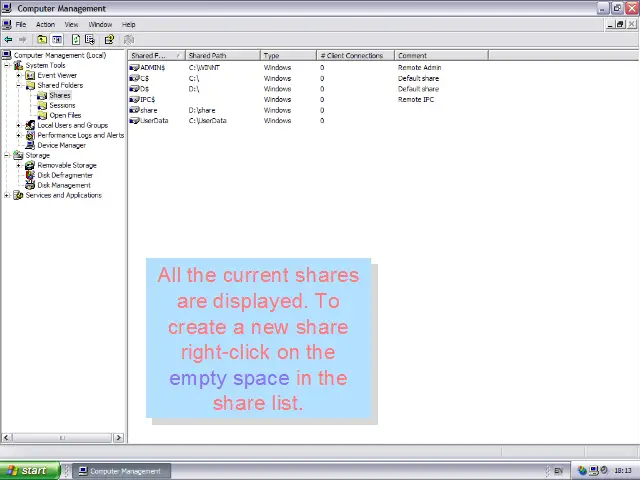Sort by the Shared Path column header
The width and height of the screenshot is (640, 480).
click(x=222, y=56)
